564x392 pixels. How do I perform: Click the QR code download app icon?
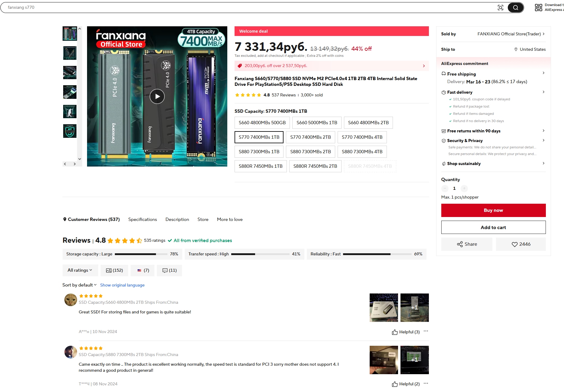tap(539, 8)
